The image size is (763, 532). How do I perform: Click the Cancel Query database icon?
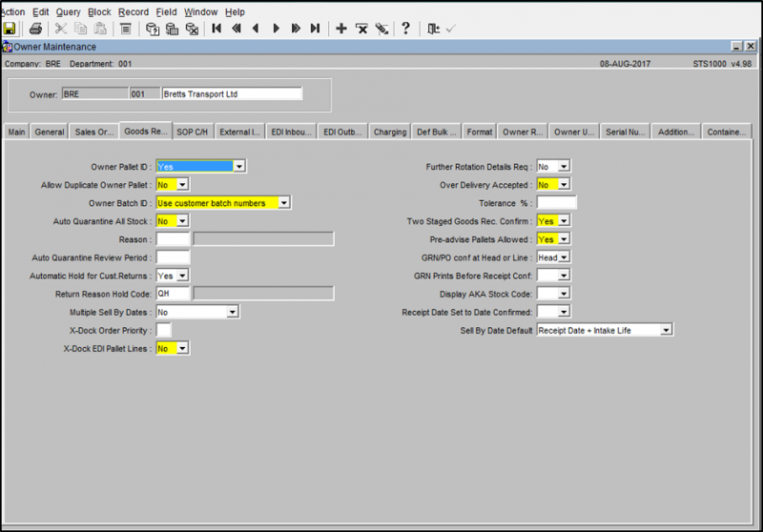pos(192,29)
